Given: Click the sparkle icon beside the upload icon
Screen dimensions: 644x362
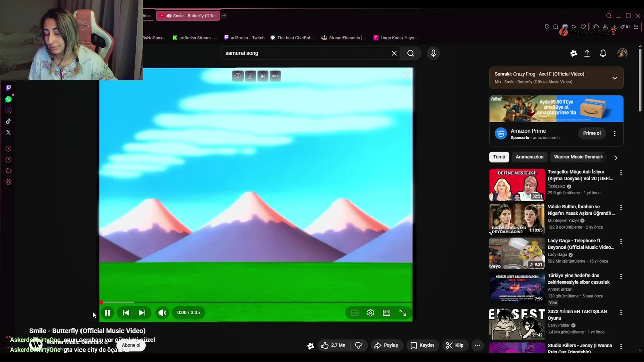Looking at the screenshot, I should 573,53.
